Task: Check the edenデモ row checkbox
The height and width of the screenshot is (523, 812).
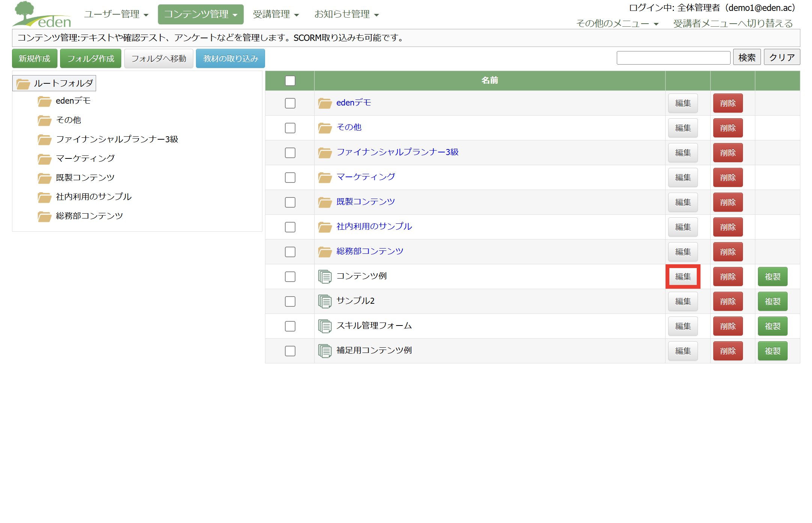Action: pos(290,103)
